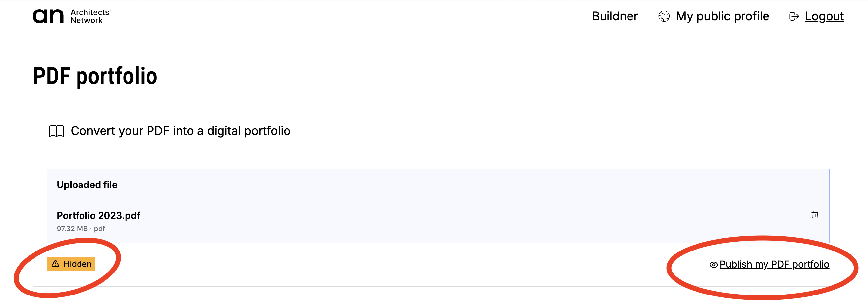868x306 pixels.
Task: Click the Logout link
Action: coord(824,16)
